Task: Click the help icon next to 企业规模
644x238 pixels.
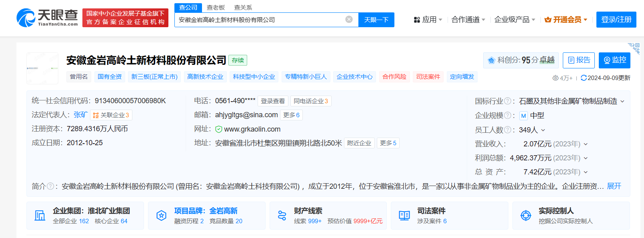Action: click(507, 116)
